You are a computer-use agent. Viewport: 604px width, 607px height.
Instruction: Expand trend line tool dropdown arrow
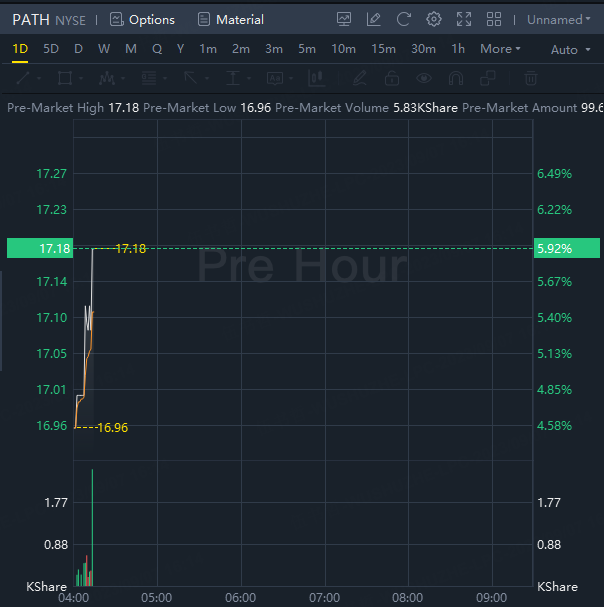pos(39,78)
